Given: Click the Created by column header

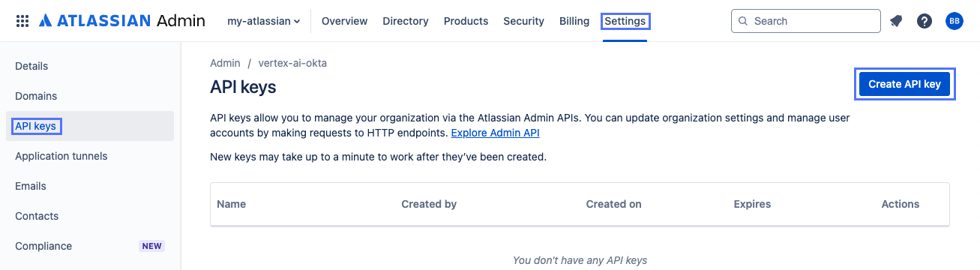Looking at the screenshot, I should point(429,204).
